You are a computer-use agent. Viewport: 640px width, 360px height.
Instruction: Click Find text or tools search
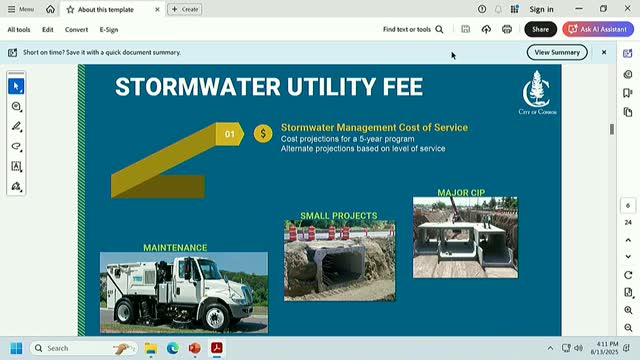[413, 29]
